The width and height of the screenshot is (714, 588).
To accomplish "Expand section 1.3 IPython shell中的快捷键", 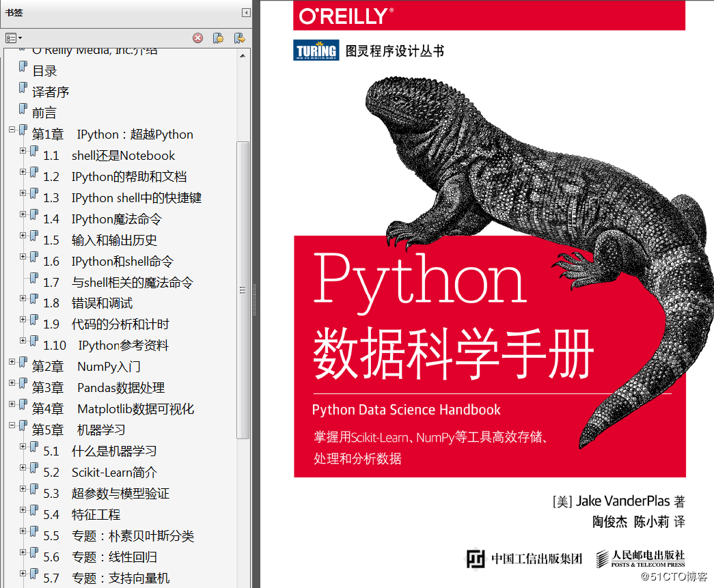I will point(23,193).
